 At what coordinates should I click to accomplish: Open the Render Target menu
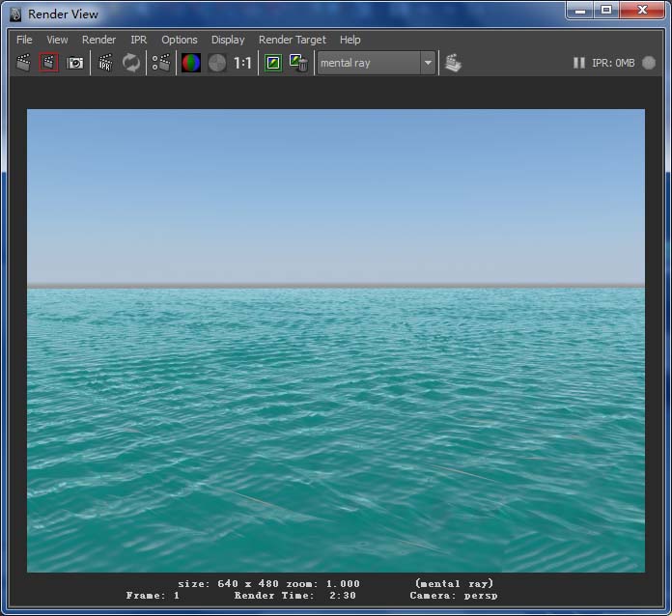point(293,40)
